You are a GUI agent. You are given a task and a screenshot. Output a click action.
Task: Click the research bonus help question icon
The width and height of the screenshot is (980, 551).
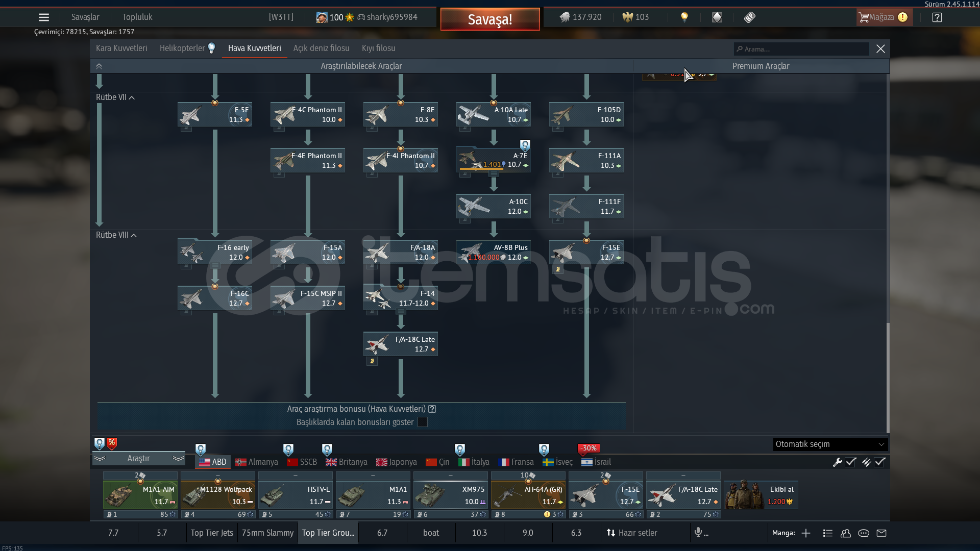coord(432,409)
